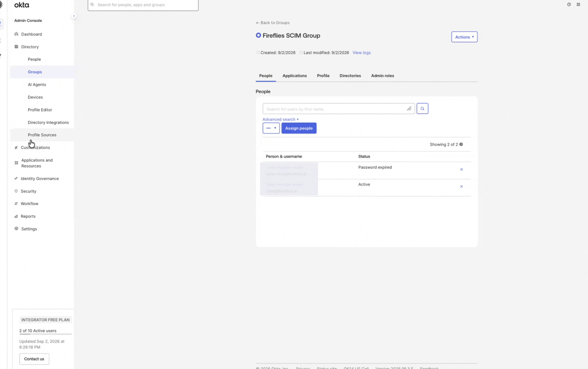588x369 pixels.
Task: Expand the Advanced search options
Action: 281,119
